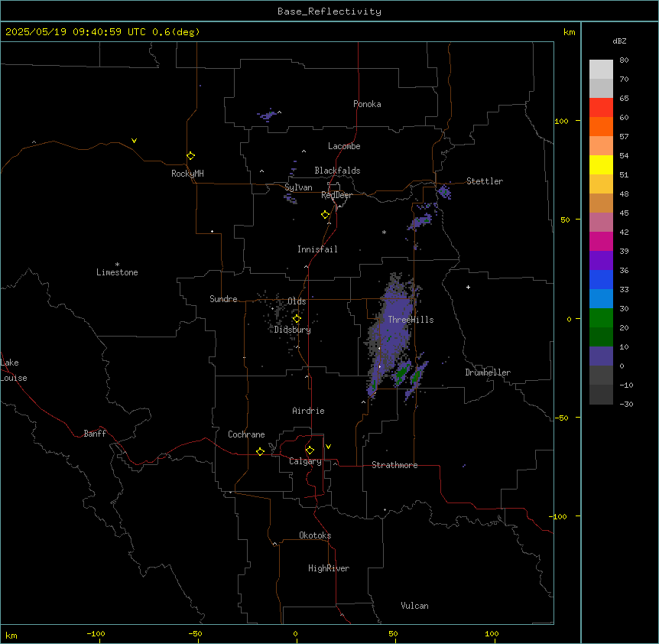Image resolution: width=659 pixels, height=644 pixels.
Task: Select the magenta swatch between 42 and 39
Action: [601, 241]
